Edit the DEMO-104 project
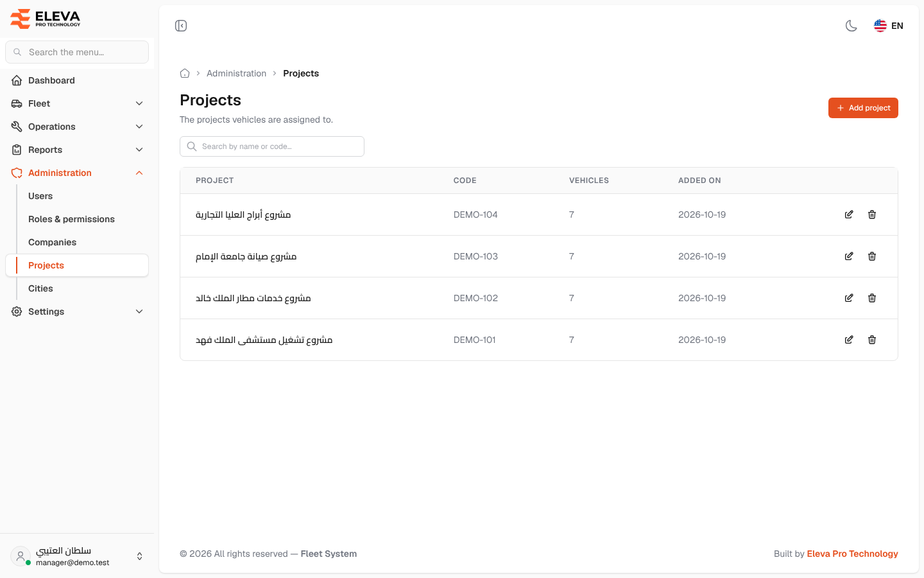 (x=849, y=215)
